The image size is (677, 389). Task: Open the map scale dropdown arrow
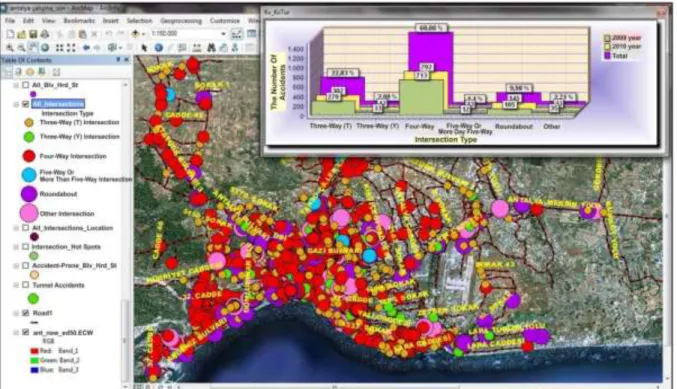tap(223, 34)
